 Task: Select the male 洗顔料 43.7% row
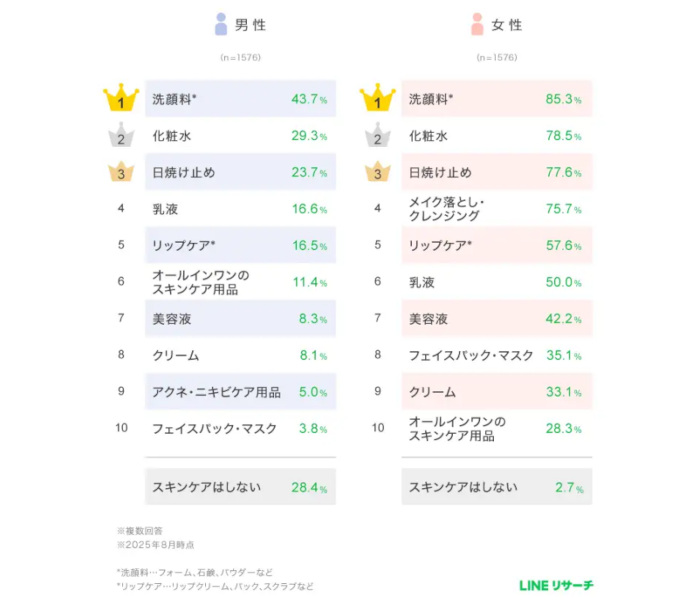coord(240,99)
